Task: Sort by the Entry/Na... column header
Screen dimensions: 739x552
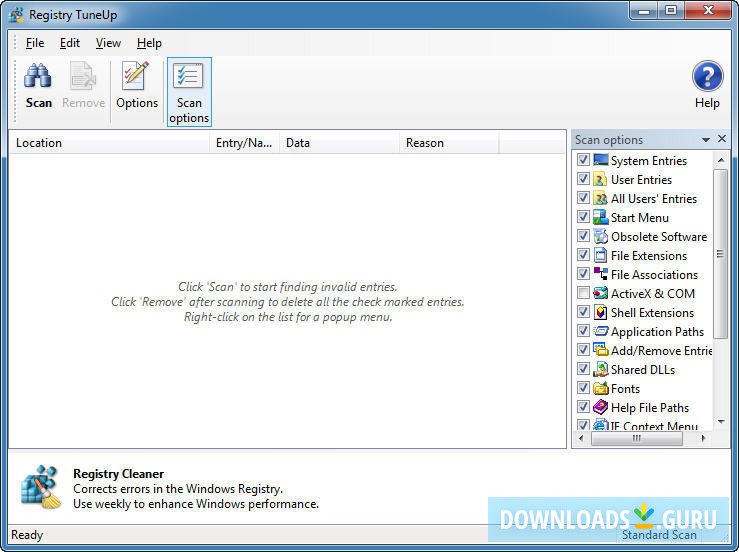Action: pyautogui.click(x=244, y=143)
